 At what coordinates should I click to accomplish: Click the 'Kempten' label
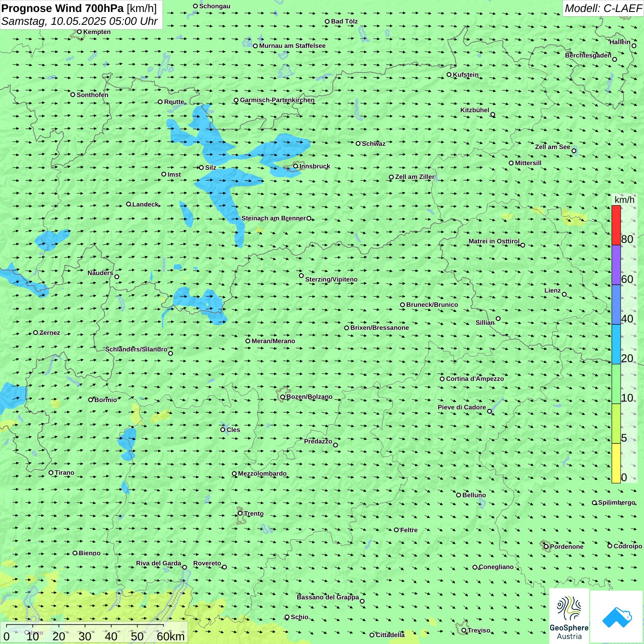[97, 32]
